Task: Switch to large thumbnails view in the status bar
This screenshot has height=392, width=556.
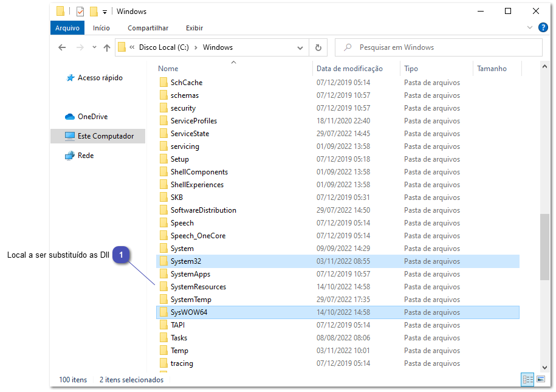Action: click(540, 379)
